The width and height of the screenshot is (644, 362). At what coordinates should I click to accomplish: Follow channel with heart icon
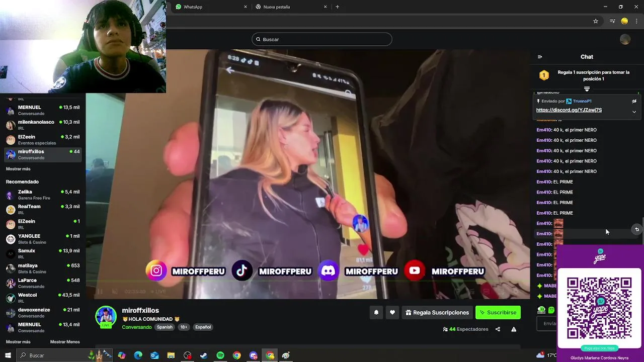click(392, 312)
